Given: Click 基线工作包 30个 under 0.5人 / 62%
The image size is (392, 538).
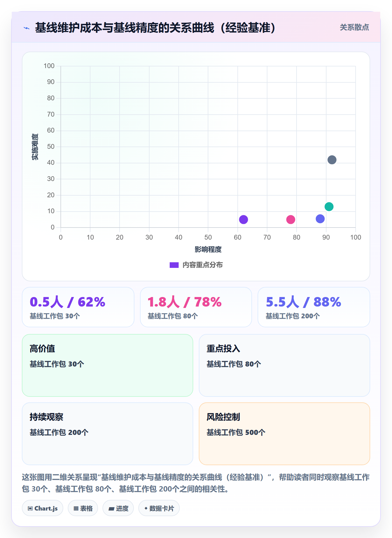Looking at the screenshot, I should coord(55,316).
